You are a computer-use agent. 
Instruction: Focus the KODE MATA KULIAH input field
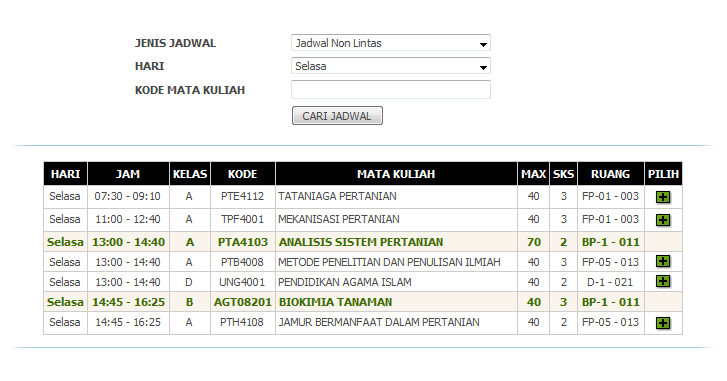(x=391, y=89)
